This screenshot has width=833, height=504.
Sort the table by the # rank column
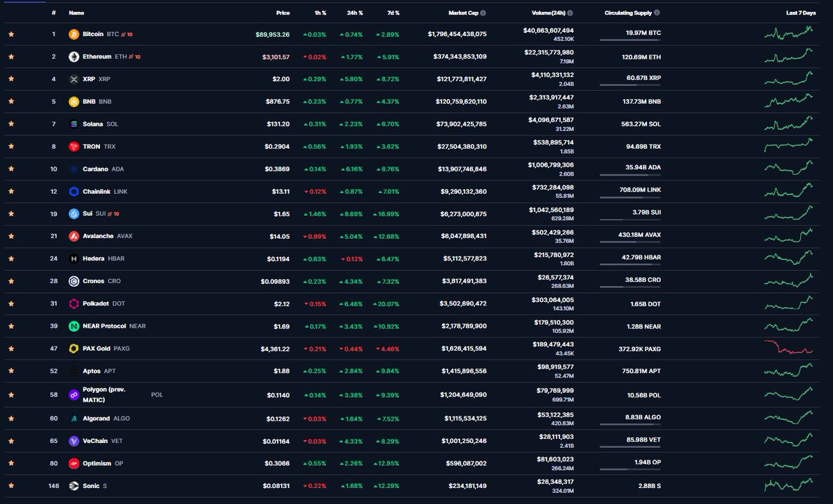pos(53,12)
